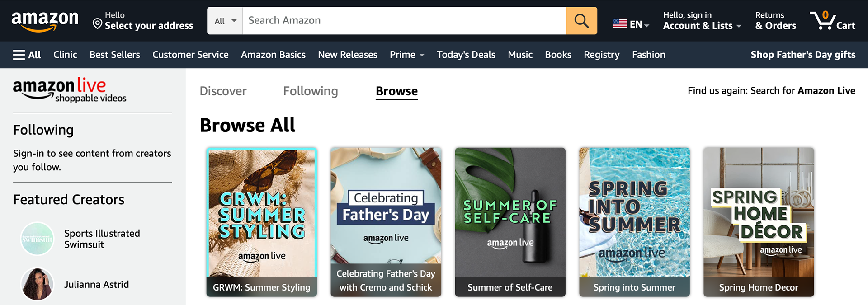
Task: Click Julianna Astrid's profile picture
Action: pos(38,284)
